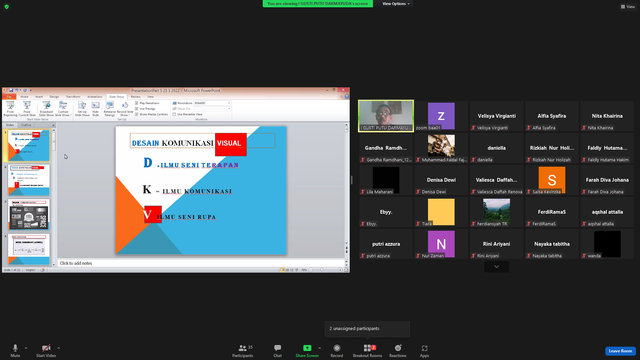The width and height of the screenshot is (640, 360).
Task: Expand Share Screen options arrow
Action: tap(319, 348)
